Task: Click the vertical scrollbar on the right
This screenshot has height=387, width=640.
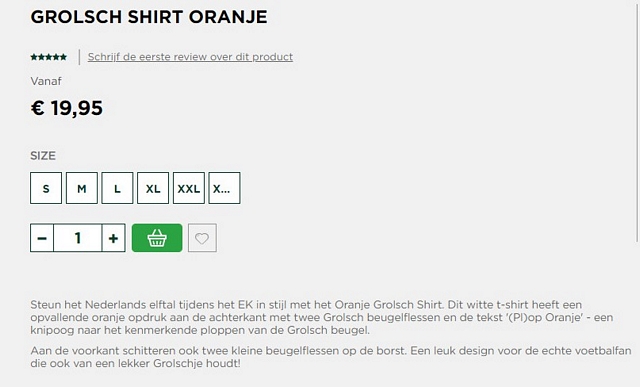Action: 637,122
